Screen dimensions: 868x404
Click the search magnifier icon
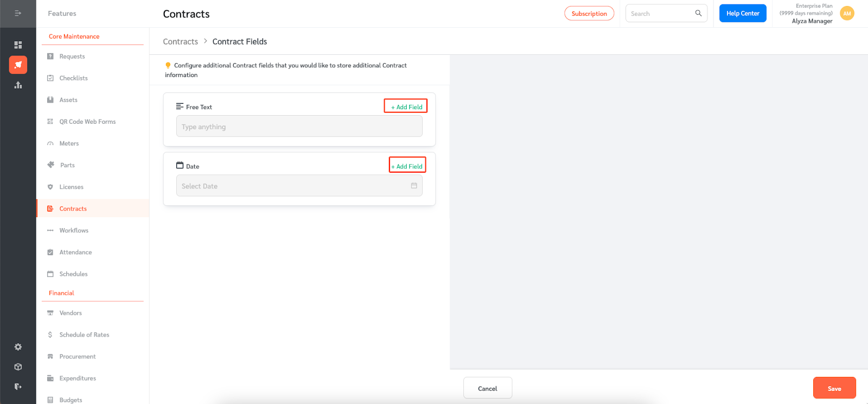coord(698,14)
